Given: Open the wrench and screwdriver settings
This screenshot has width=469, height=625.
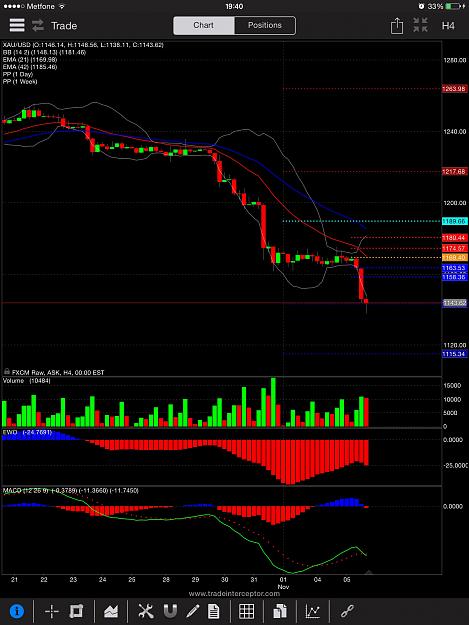Looking at the screenshot, I should pyautogui.click(x=146, y=611).
